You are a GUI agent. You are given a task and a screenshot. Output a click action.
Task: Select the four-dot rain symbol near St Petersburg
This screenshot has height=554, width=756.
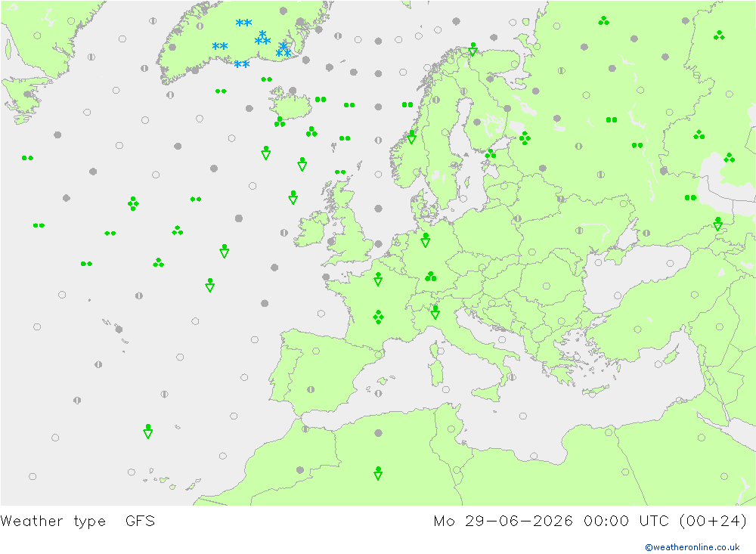tap(525, 138)
